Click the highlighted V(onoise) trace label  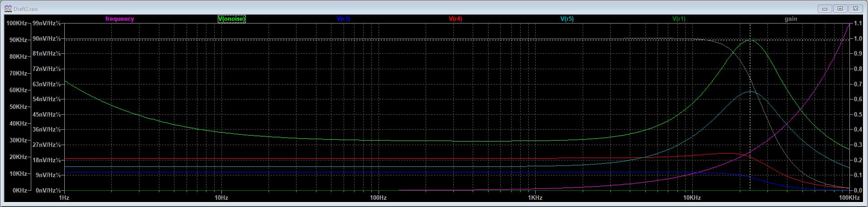[x=231, y=19]
